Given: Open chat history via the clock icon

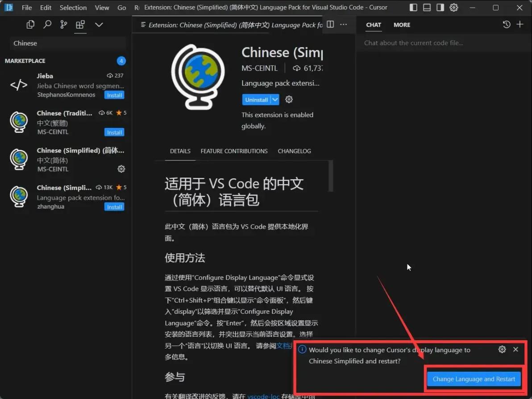Looking at the screenshot, I should pyautogui.click(x=507, y=25).
